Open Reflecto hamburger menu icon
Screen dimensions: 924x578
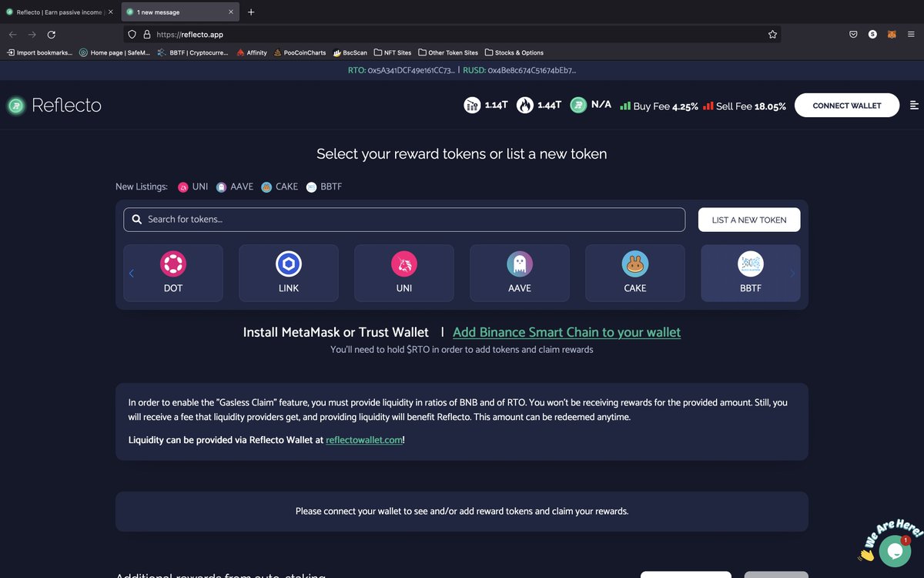pyautogui.click(x=914, y=106)
